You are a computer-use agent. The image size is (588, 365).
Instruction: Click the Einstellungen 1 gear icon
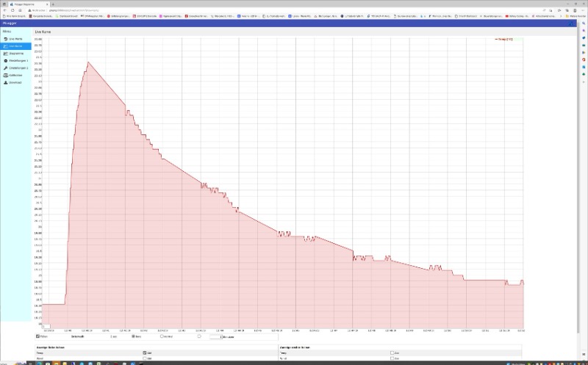tap(6, 60)
